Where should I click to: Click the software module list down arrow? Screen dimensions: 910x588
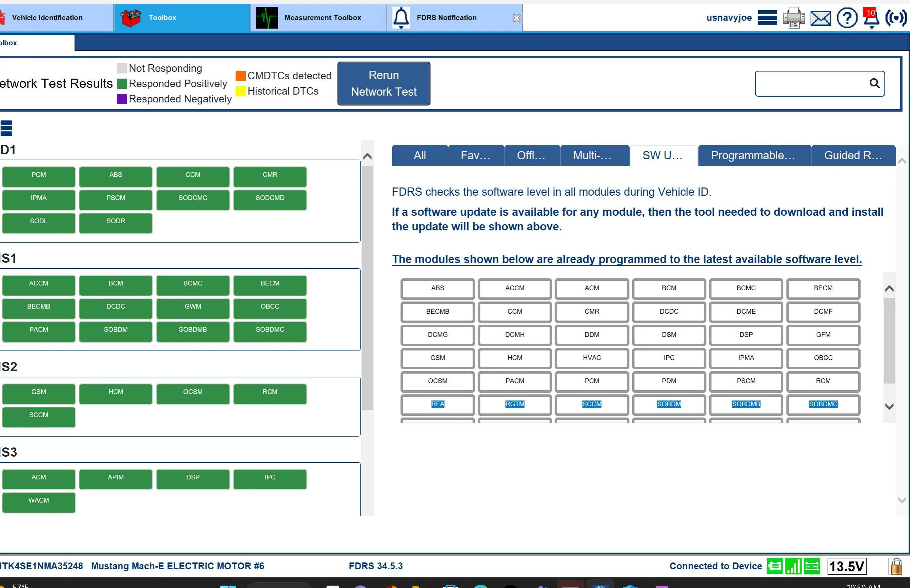[889, 407]
